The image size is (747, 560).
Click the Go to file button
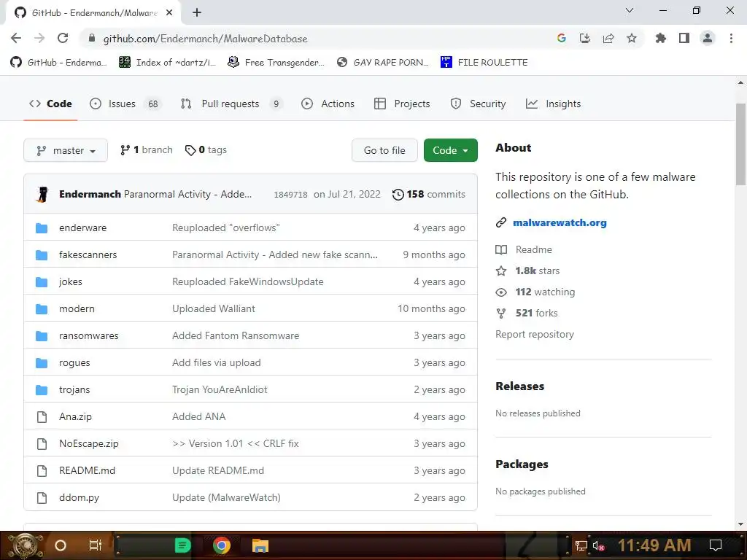(x=384, y=150)
